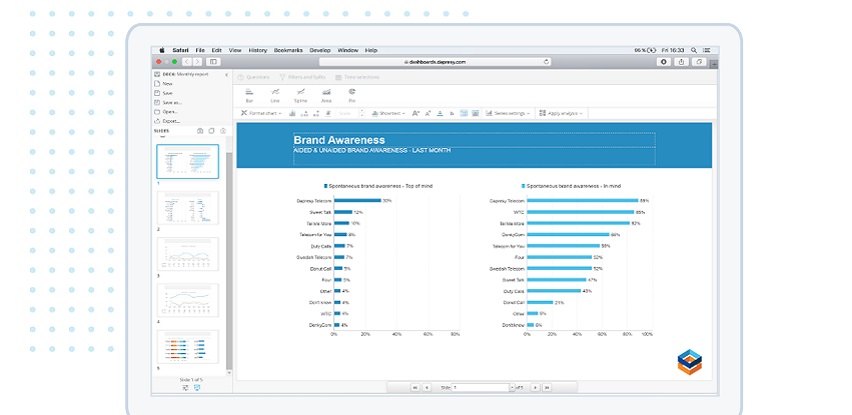Screen dimensions: 852x415
Task: Click the slide number input field
Action: tap(480, 387)
